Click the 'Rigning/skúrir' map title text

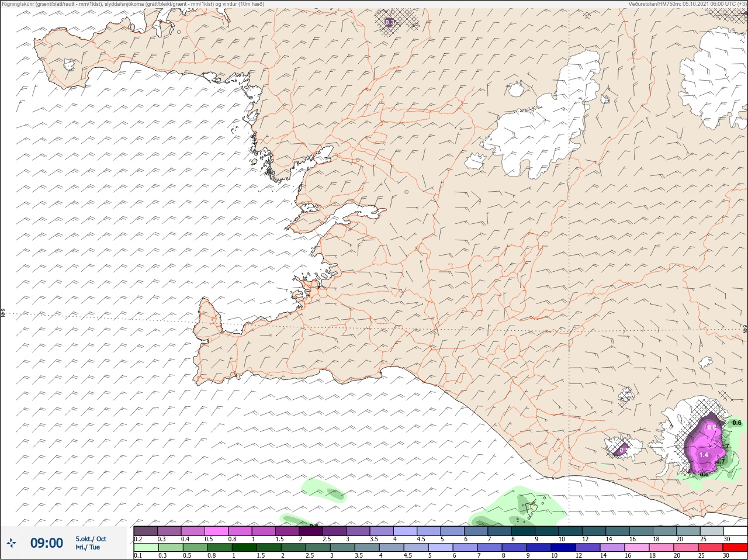[18, 4]
